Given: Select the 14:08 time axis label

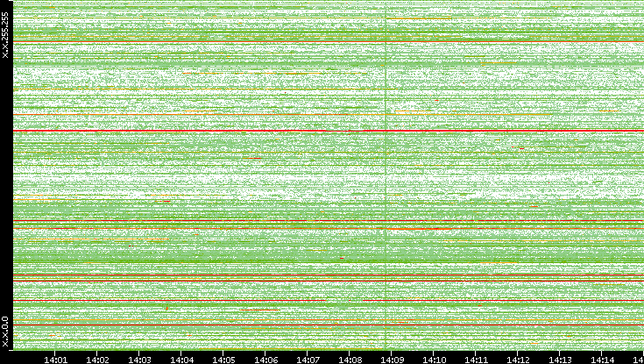Looking at the screenshot, I should [350, 360].
